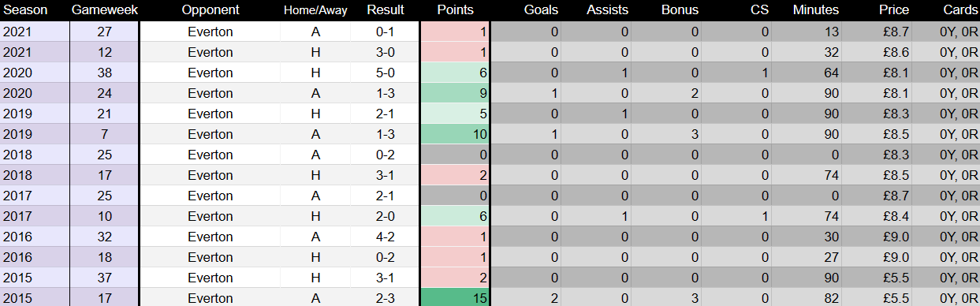Select the 10 points green cell

click(x=456, y=134)
